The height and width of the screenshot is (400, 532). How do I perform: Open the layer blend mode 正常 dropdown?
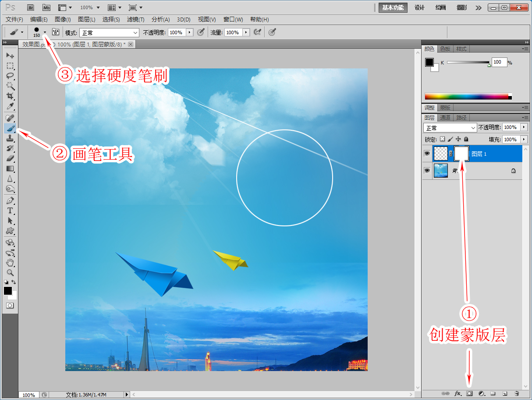pyautogui.click(x=450, y=128)
